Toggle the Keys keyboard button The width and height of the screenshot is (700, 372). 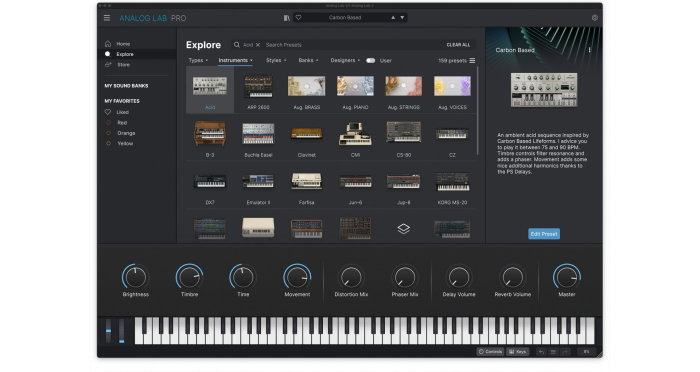point(518,352)
